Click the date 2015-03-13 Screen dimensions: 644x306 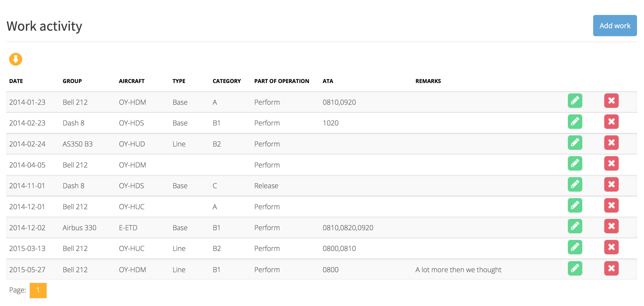(27, 248)
